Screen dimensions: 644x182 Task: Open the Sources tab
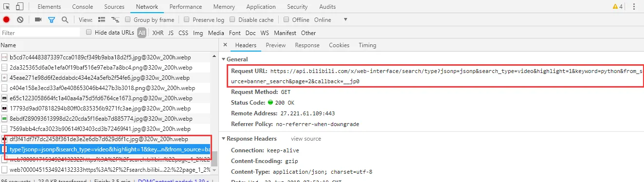[114, 7]
